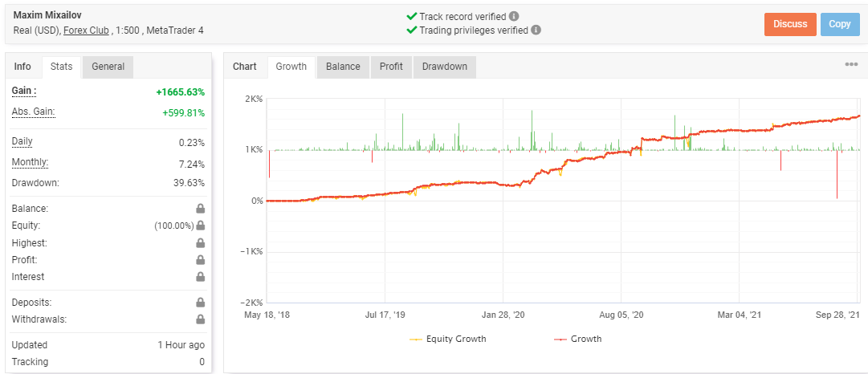
Task: Toggle Equity Growth series in chart legend
Action: coord(448,339)
